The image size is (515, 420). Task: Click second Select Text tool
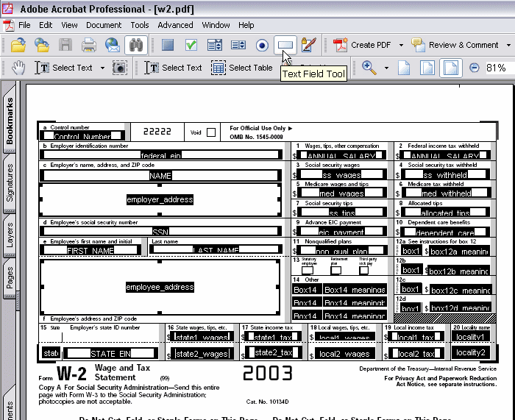pos(173,68)
